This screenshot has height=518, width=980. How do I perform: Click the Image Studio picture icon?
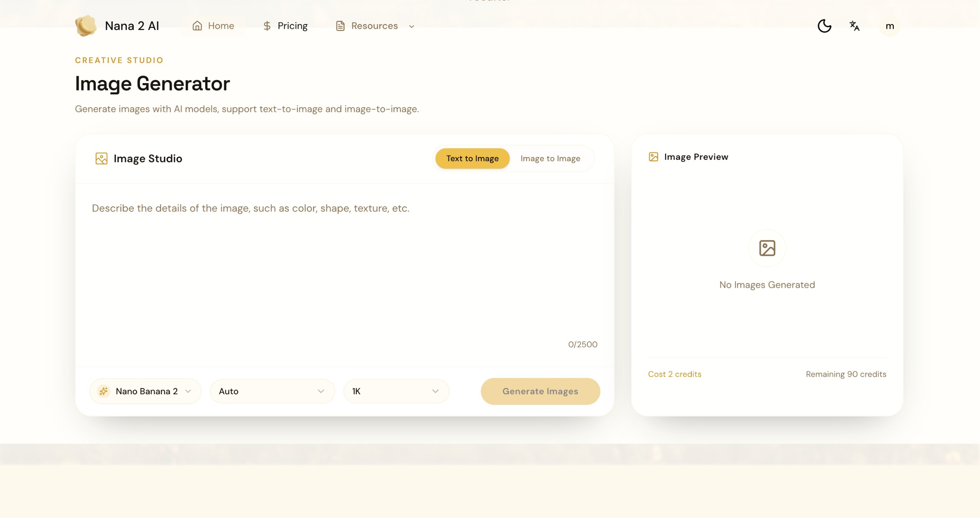101,158
